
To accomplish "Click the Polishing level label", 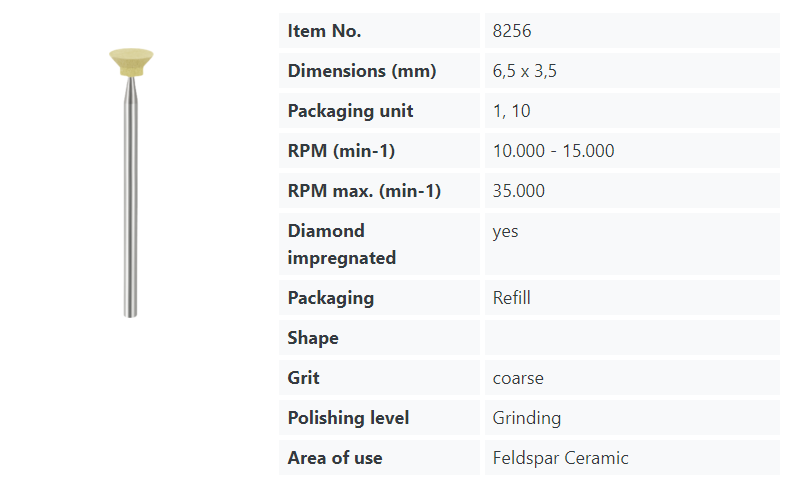I will 348,418.
